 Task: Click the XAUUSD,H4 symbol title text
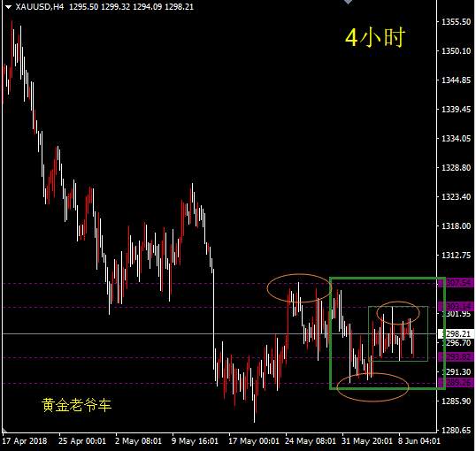(40, 7)
